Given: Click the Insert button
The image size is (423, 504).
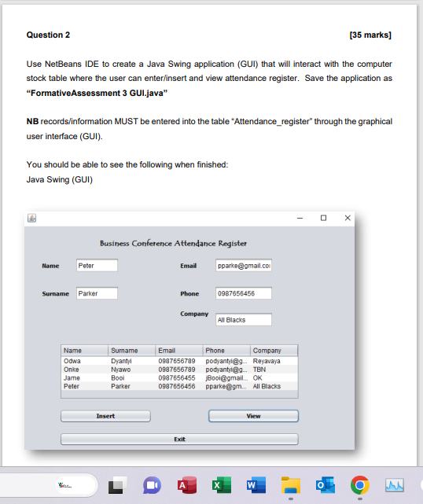Looking at the screenshot, I should pos(105,416).
